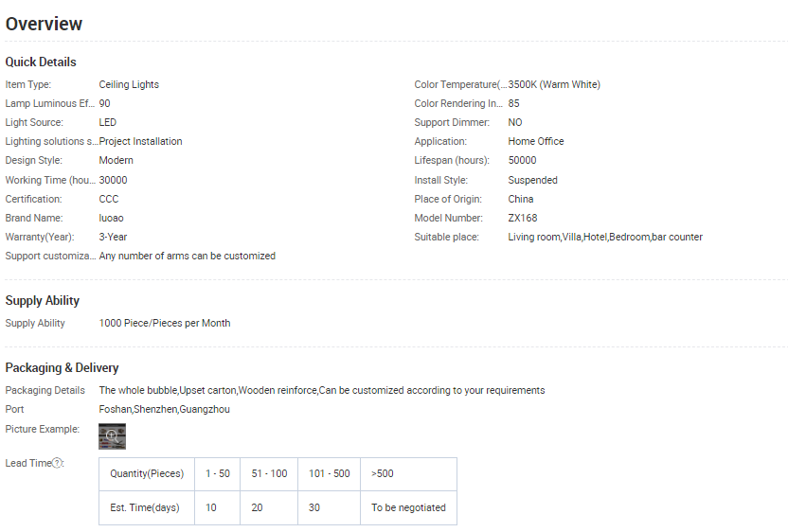Click the truncated Lamp Luminous label
Viewport: 788px width, 532px height.
[x=49, y=103]
